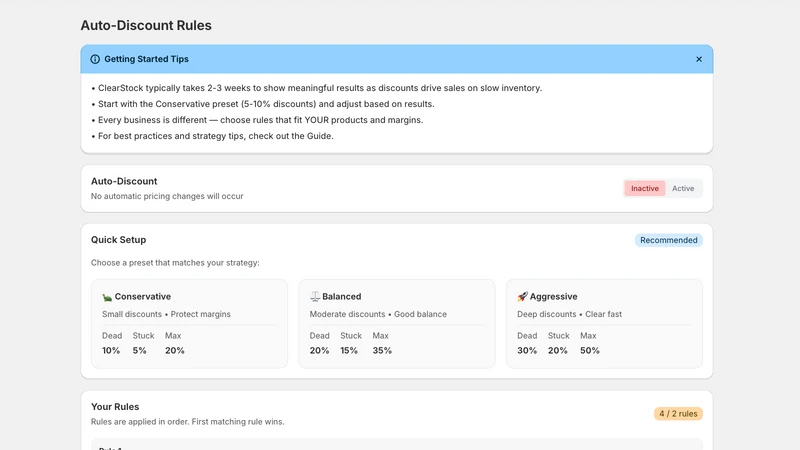Set Auto-Discount to Inactive
Image resolution: width=800 pixels, height=450 pixels.
644,188
